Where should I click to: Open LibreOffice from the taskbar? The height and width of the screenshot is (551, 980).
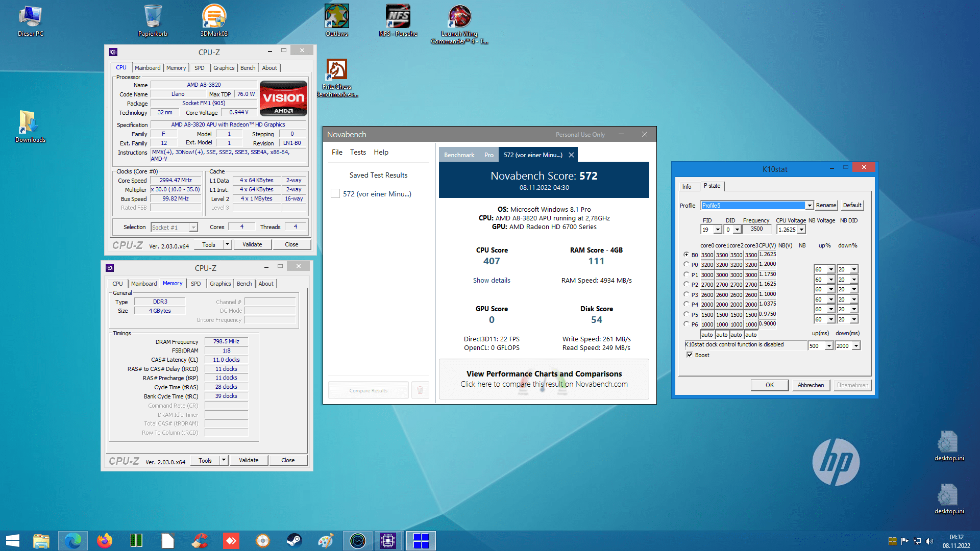click(168, 541)
